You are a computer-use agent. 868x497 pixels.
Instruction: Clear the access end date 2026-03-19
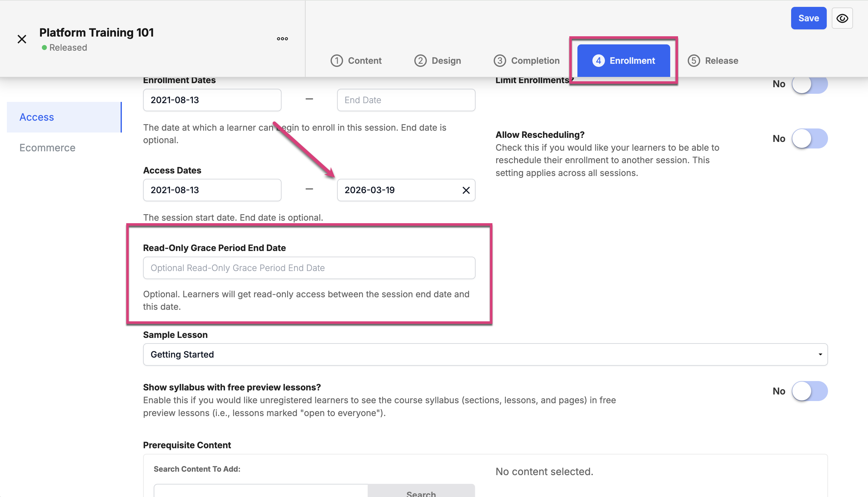click(x=466, y=190)
